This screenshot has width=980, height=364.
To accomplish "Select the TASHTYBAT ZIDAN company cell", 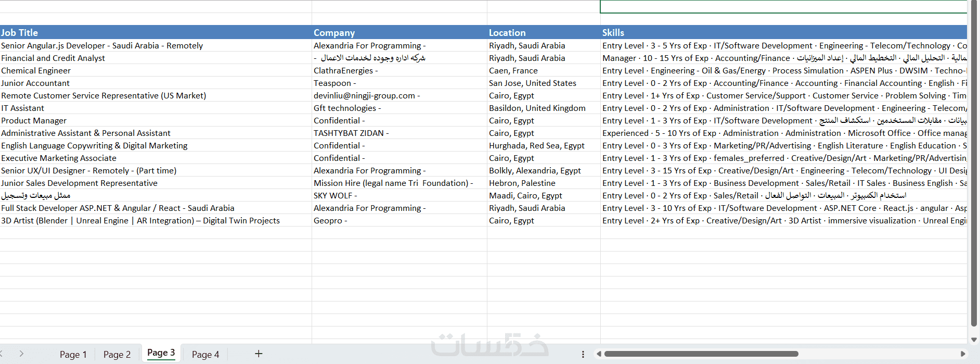I will pyautogui.click(x=399, y=133).
